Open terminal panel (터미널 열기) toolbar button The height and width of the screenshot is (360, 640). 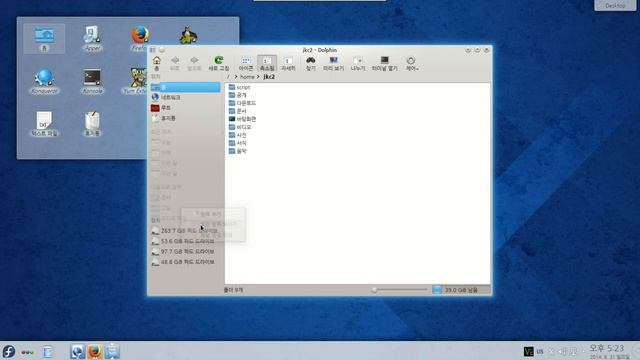(384, 63)
